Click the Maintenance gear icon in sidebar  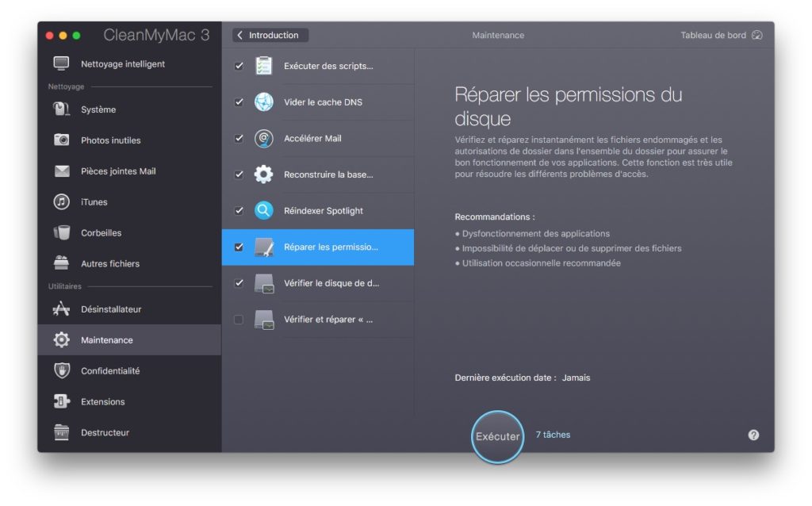[x=61, y=339]
